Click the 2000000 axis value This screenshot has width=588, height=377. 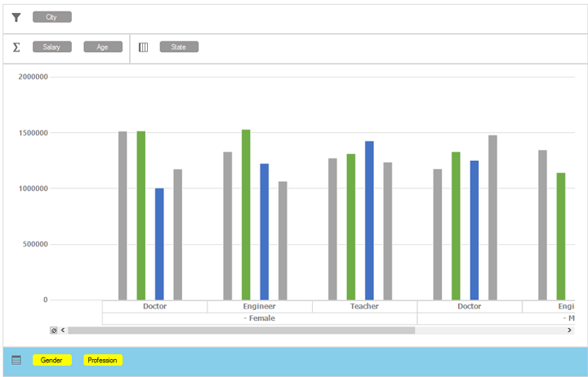click(33, 77)
